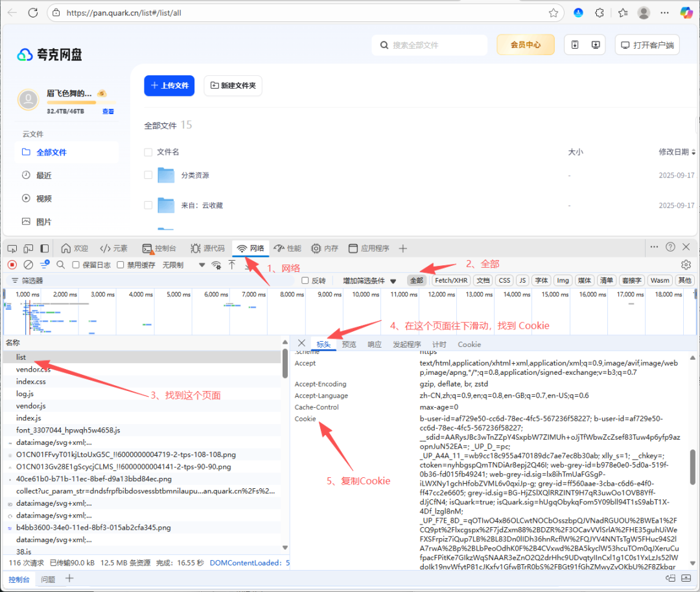Enable the 禁用缓存 checkbox
The image size is (700, 592).
point(121,265)
